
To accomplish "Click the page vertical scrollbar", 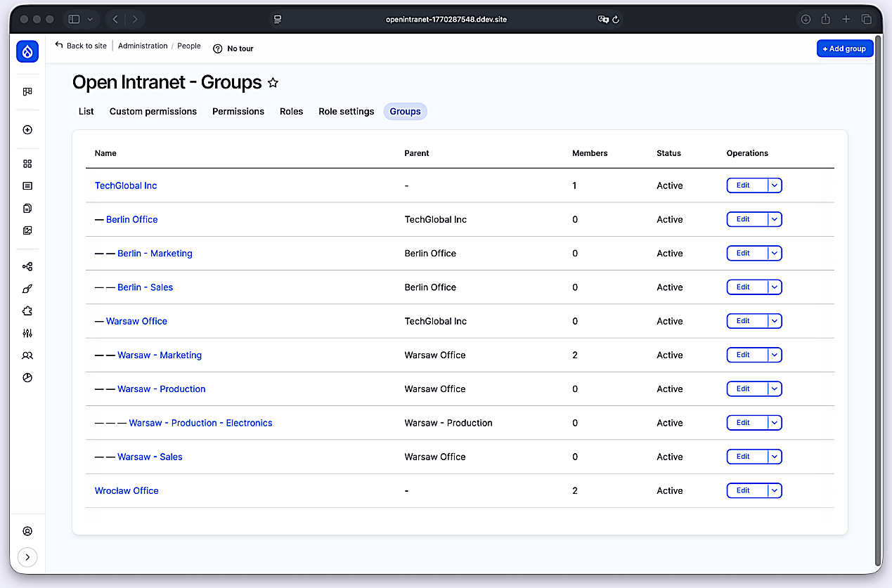I will (877, 300).
